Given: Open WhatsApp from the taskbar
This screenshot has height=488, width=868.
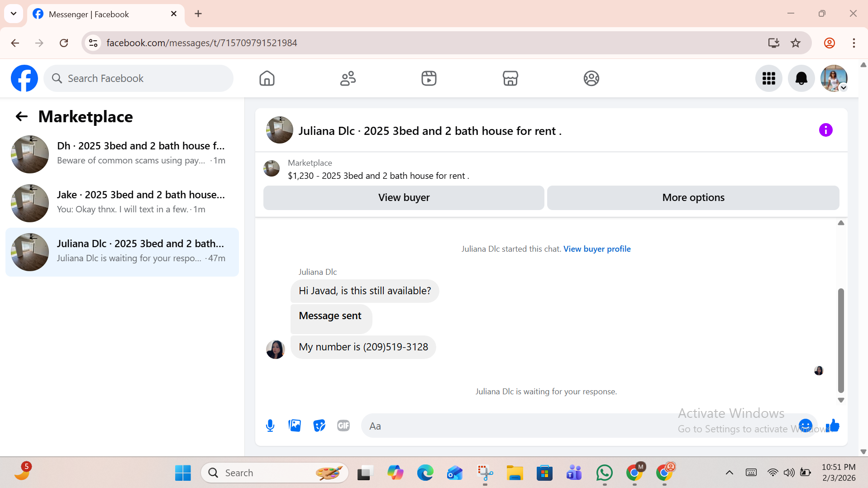Looking at the screenshot, I should click(x=604, y=473).
